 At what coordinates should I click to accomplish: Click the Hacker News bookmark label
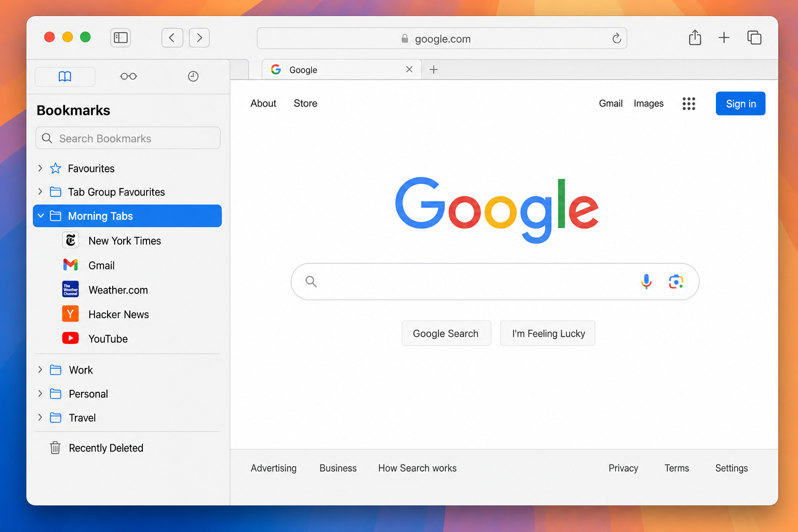118,315
